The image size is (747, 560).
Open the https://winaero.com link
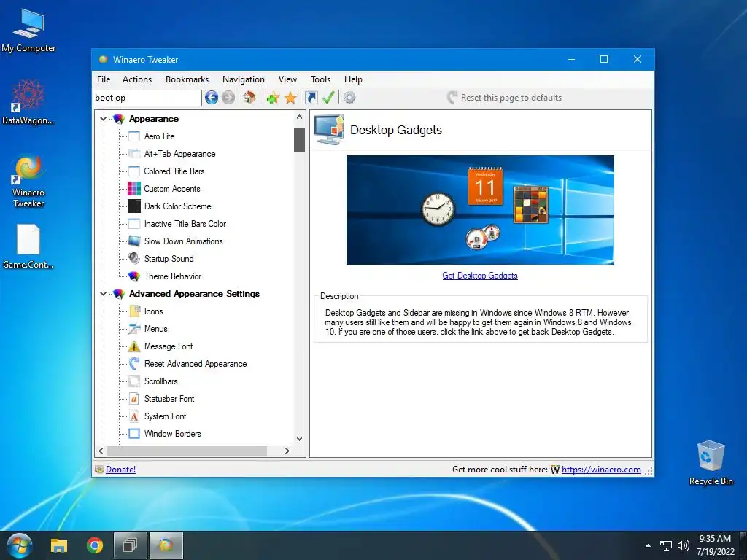click(x=601, y=470)
